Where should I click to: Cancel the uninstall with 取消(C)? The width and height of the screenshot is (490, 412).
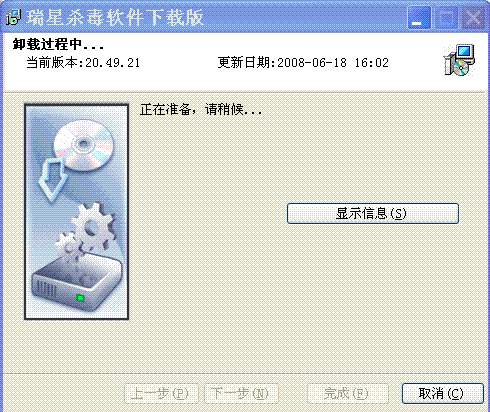pos(443,394)
